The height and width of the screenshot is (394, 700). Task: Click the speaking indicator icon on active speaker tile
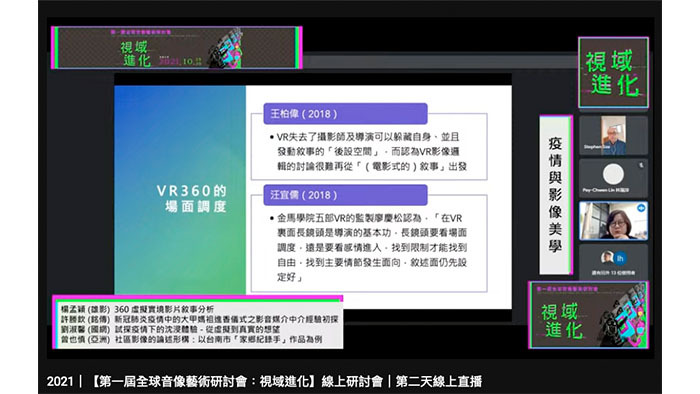click(x=641, y=208)
